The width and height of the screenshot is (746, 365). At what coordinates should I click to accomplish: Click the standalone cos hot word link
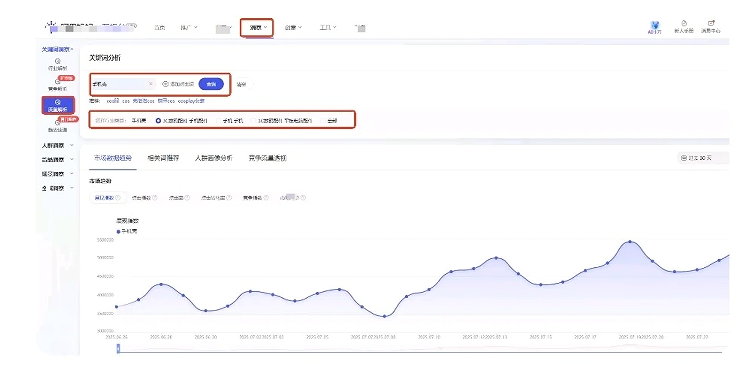(126, 101)
